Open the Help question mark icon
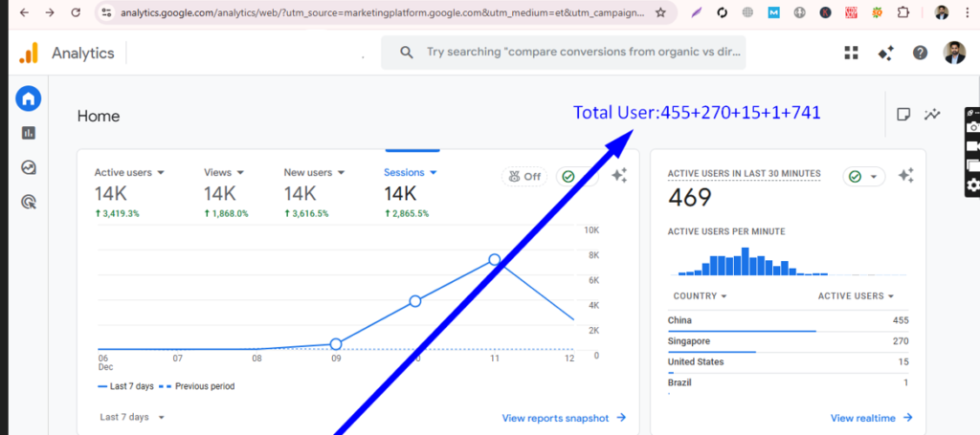The height and width of the screenshot is (435, 980). (920, 54)
